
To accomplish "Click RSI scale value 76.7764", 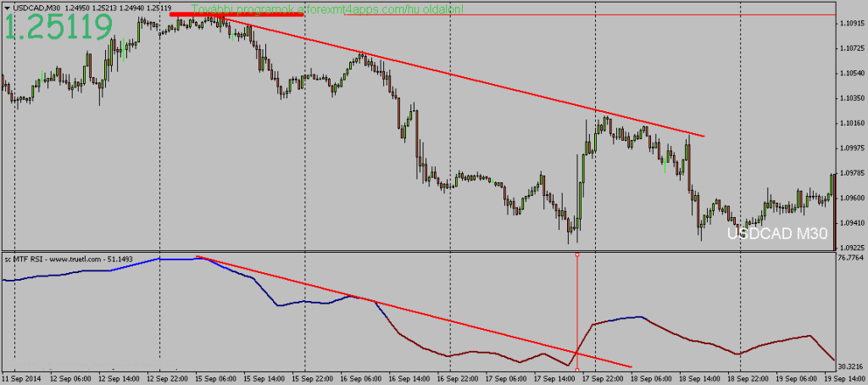I will coord(851,258).
